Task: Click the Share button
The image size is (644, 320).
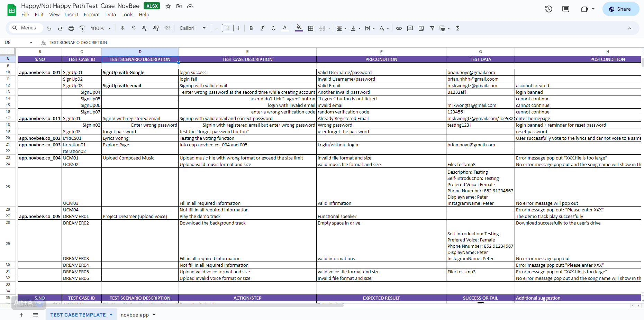Action: [620, 9]
